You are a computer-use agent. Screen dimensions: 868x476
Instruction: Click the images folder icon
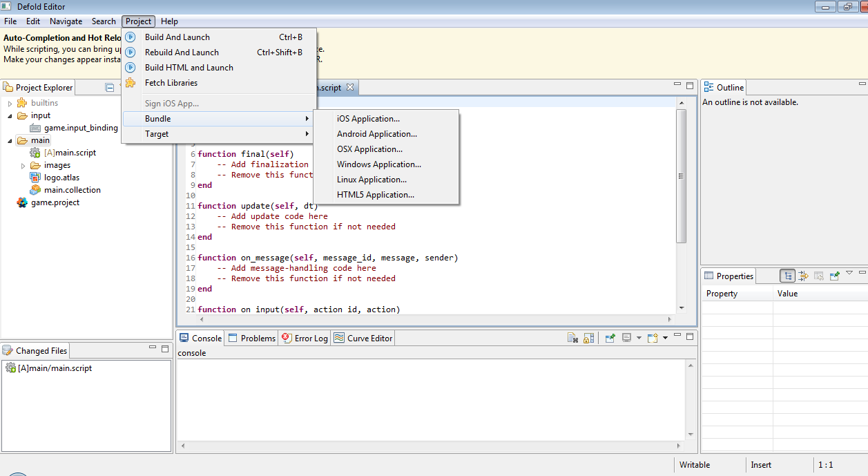(35, 165)
